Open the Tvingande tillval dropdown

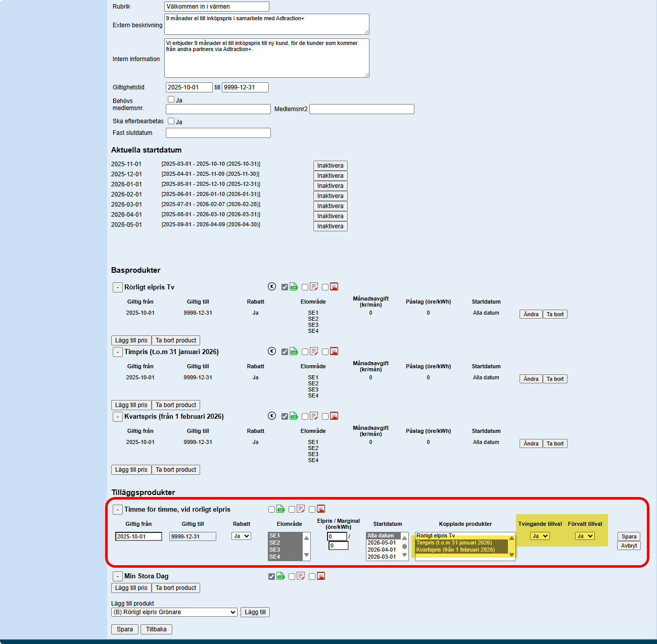[540, 536]
